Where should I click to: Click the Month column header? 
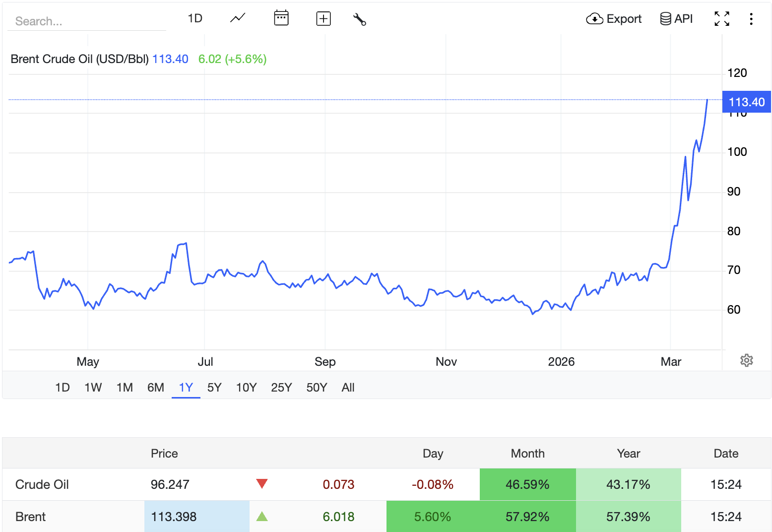pos(527,454)
